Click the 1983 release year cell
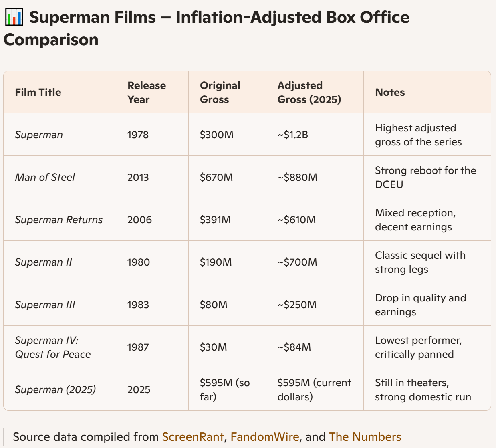Image resolution: width=496 pixels, height=448 pixels. click(x=152, y=305)
